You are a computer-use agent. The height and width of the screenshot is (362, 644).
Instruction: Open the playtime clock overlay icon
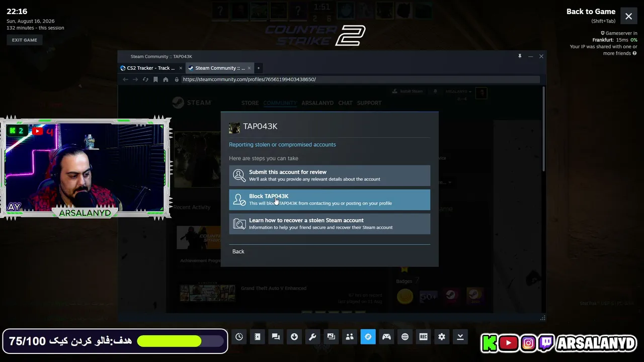coord(239,337)
